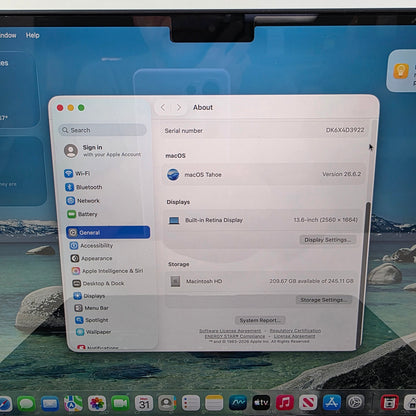Open Maps from the Dock

(x=73, y=403)
